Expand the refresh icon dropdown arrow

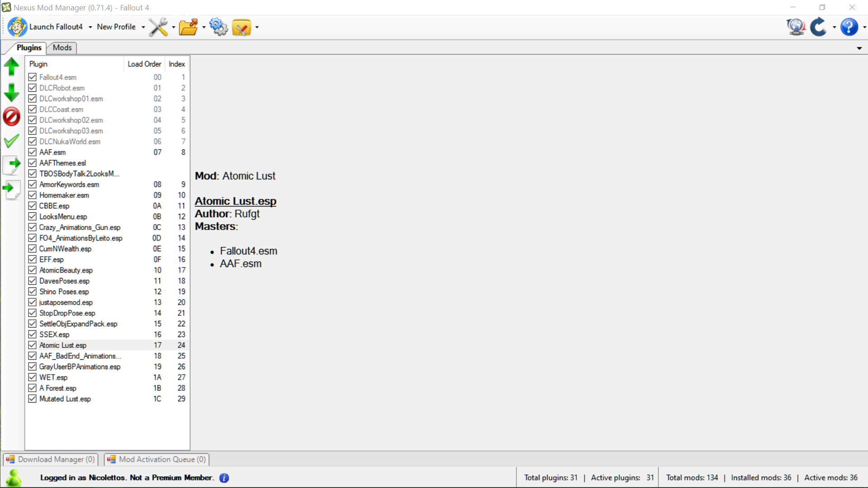pos(834,28)
